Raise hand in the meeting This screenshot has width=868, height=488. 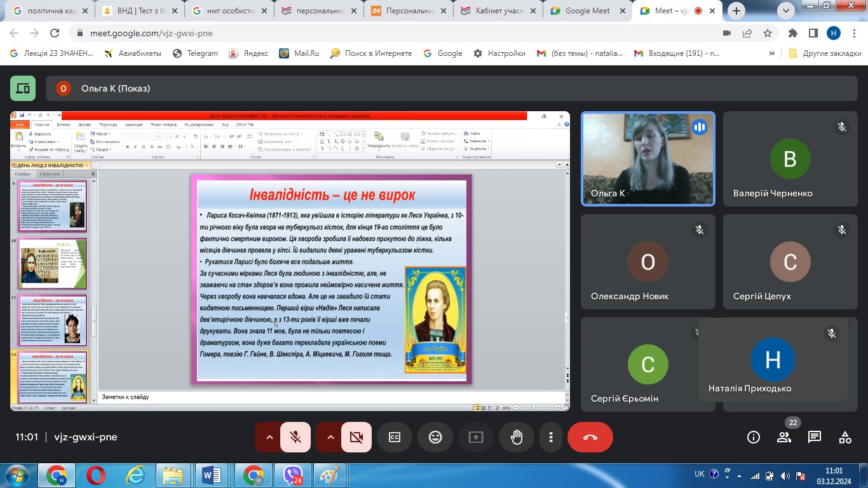517,437
